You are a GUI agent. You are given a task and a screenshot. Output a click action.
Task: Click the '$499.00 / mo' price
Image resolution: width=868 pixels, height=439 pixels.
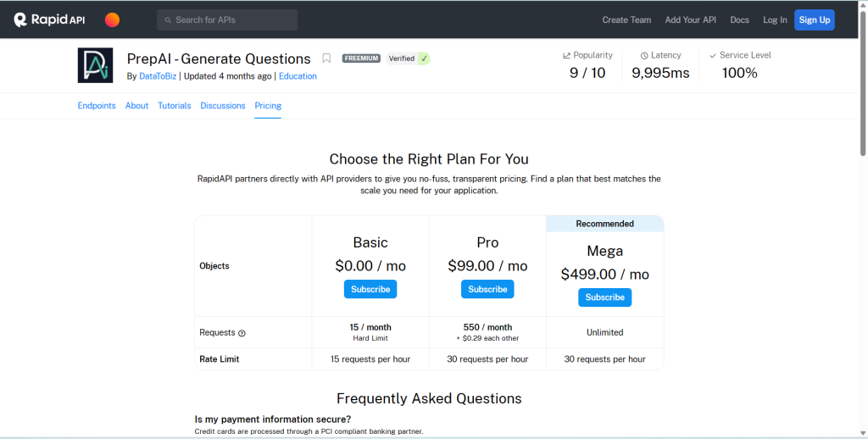(x=605, y=275)
